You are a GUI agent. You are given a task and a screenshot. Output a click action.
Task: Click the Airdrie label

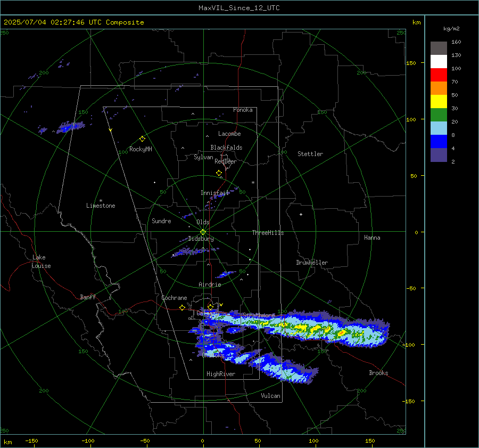point(210,284)
